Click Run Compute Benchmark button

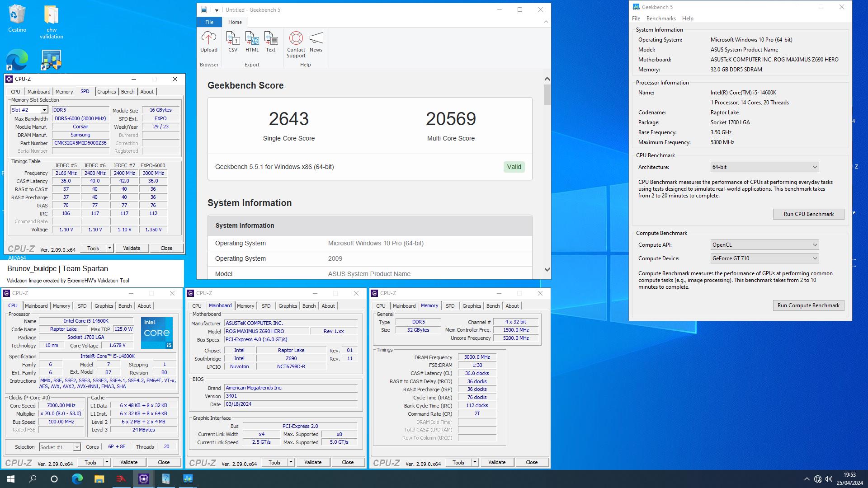[x=808, y=305]
